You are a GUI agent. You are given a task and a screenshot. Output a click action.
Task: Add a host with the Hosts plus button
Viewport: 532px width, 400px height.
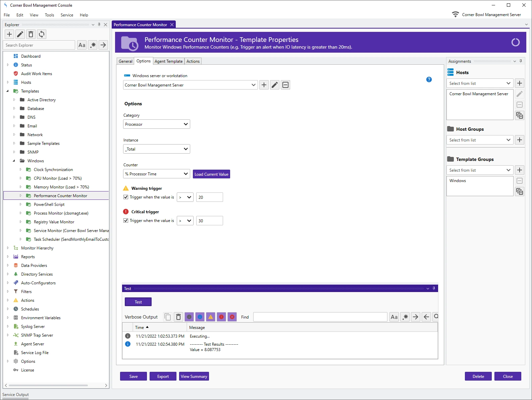tap(519, 83)
